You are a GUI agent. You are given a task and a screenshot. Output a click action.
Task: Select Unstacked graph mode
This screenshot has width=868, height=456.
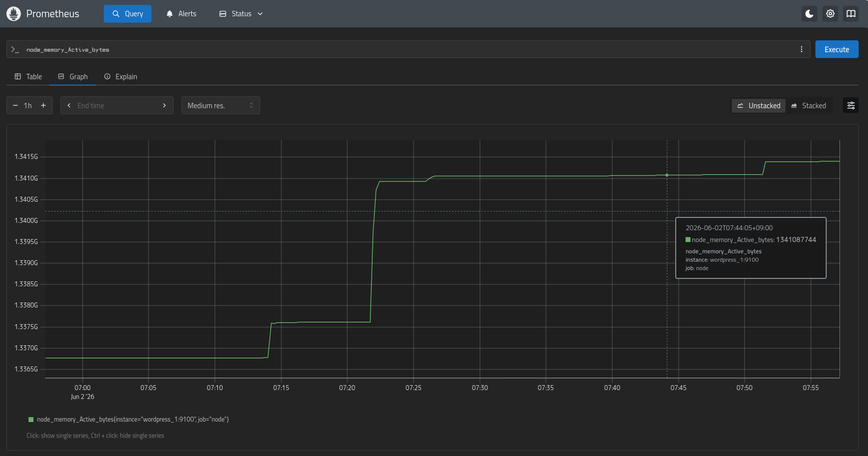coord(759,105)
